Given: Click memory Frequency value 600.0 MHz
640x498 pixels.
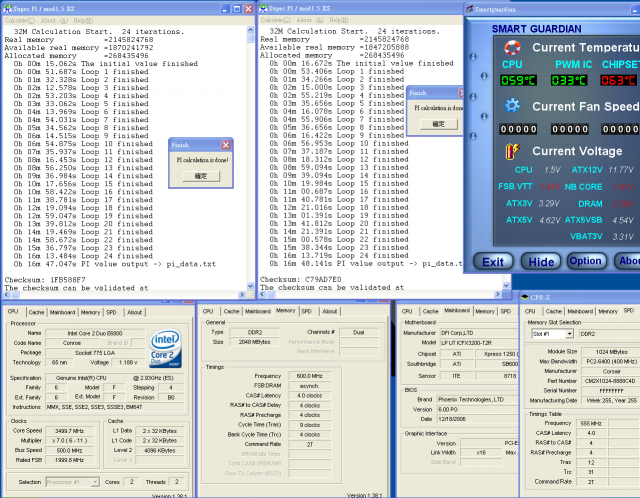Looking at the screenshot, I should pyautogui.click(x=309, y=376).
